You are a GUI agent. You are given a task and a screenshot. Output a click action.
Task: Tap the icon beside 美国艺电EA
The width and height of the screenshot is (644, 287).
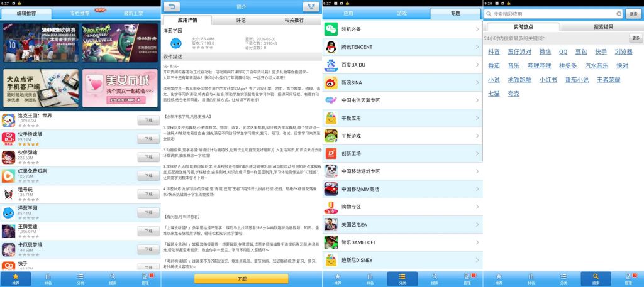coord(331,224)
